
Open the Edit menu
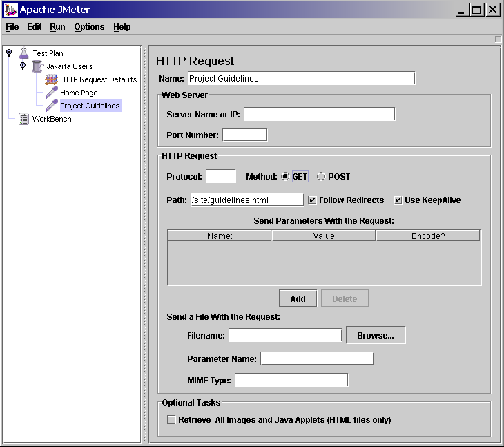[x=34, y=27]
